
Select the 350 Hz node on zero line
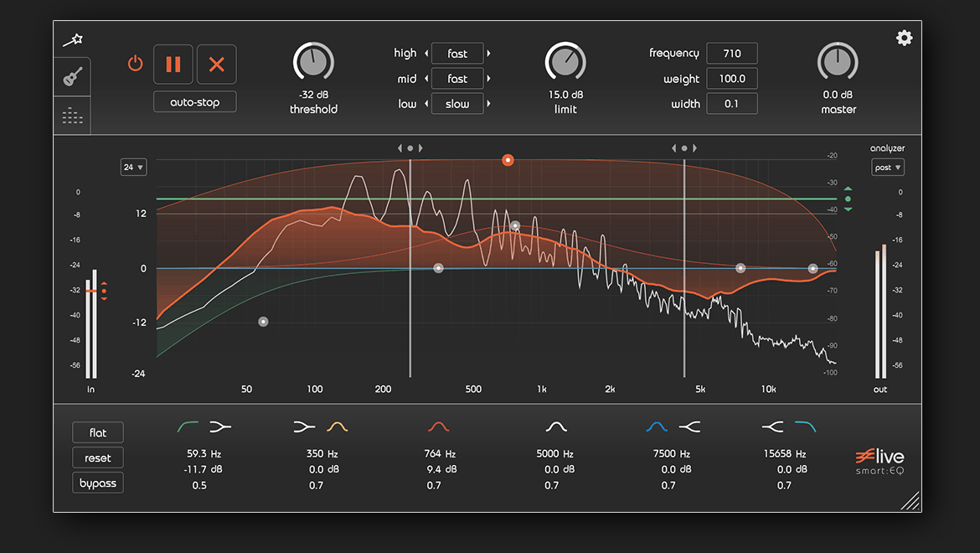tap(438, 268)
